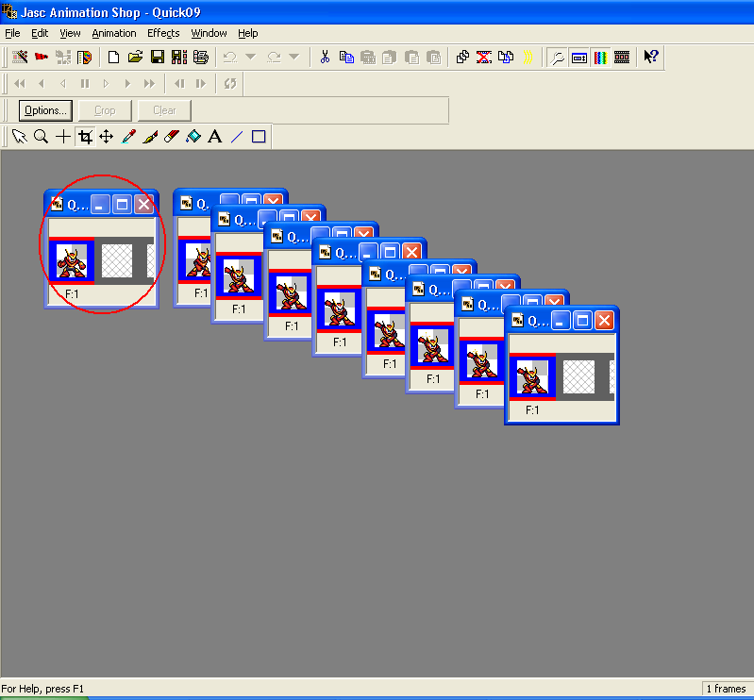Select the Eraser tool
The image size is (754, 700).
coord(172,137)
